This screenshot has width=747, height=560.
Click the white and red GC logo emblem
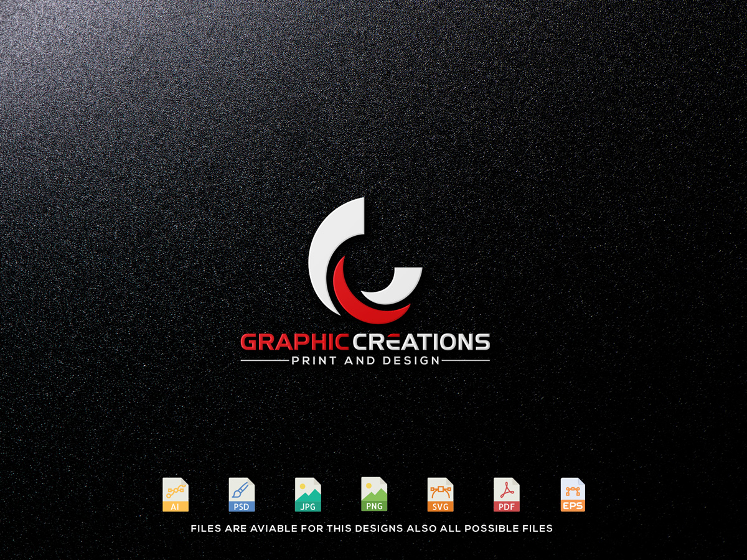pos(365,261)
